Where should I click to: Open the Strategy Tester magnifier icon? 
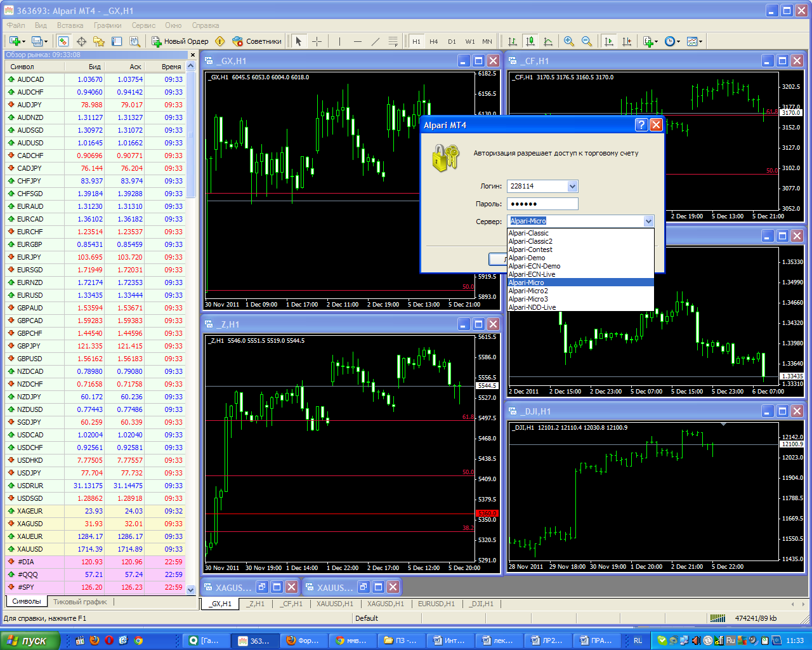[134, 41]
